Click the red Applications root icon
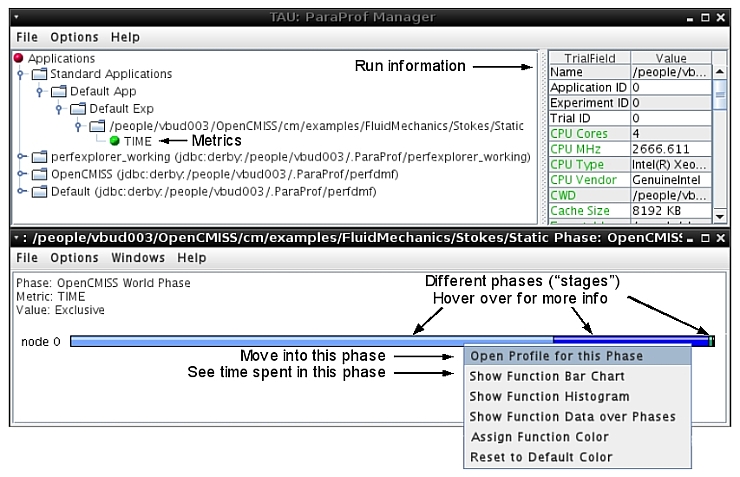 [18, 58]
